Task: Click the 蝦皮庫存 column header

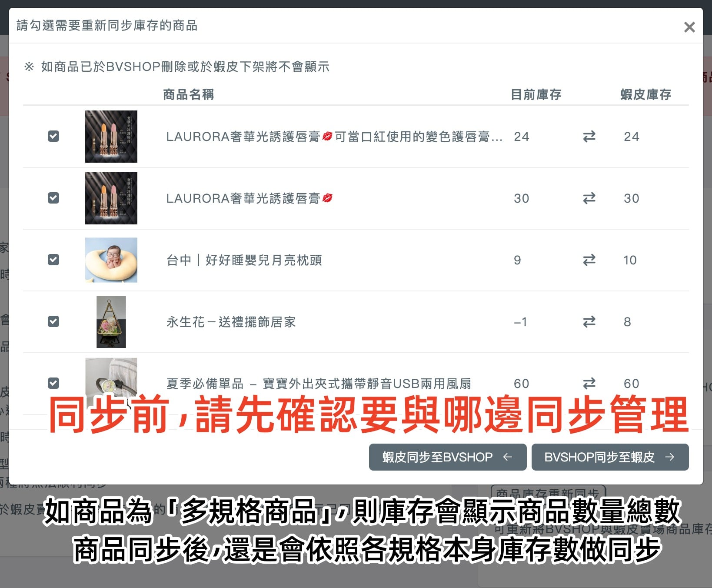Action: click(646, 94)
